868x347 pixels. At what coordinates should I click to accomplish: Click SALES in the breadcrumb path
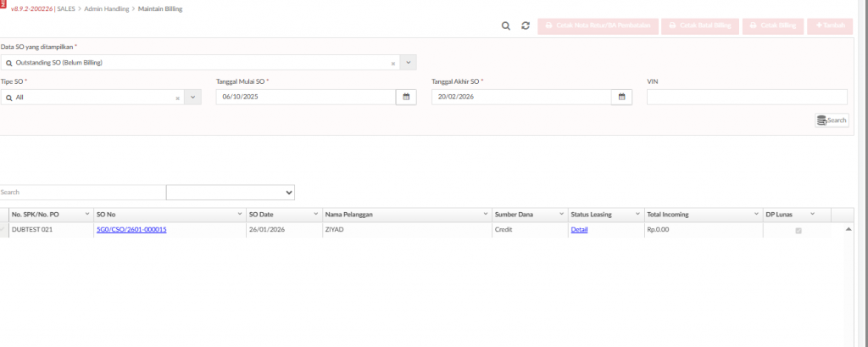[66, 8]
